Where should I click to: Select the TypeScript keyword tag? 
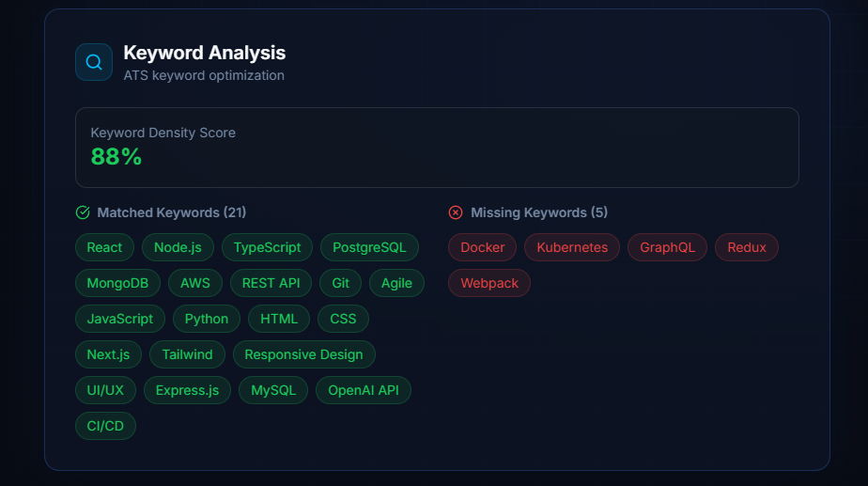pyautogui.click(x=268, y=247)
